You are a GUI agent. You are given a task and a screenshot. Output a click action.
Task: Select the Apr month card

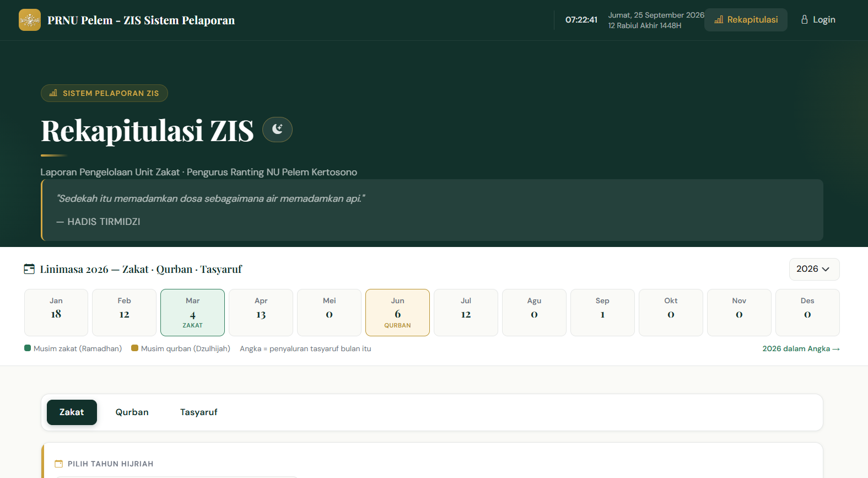(261, 313)
